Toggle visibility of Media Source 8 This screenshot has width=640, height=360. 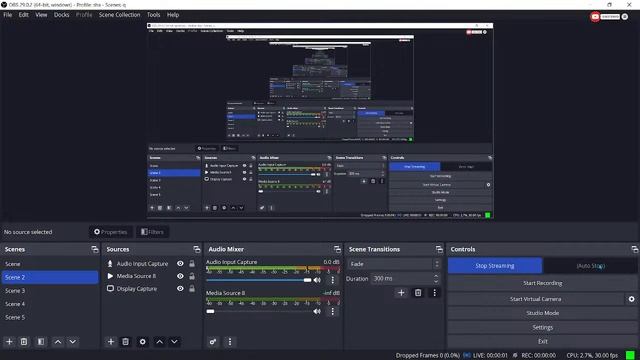(180, 276)
